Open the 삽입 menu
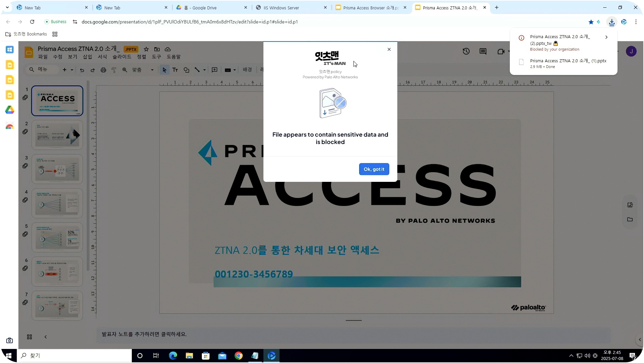 coord(87,57)
